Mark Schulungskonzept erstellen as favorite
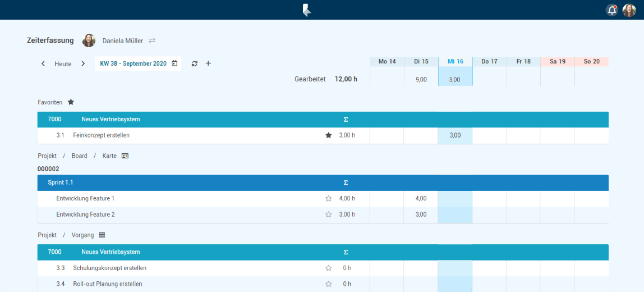This screenshot has width=644, height=292. (x=329, y=268)
